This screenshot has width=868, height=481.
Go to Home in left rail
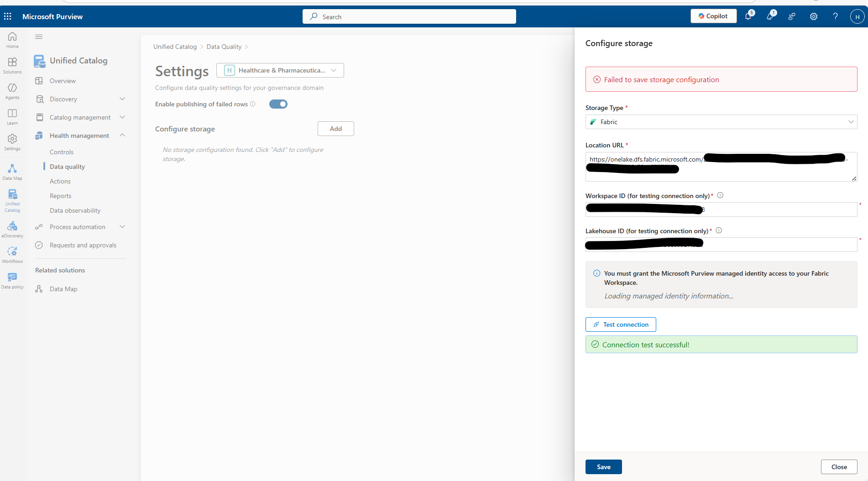pos(12,40)
